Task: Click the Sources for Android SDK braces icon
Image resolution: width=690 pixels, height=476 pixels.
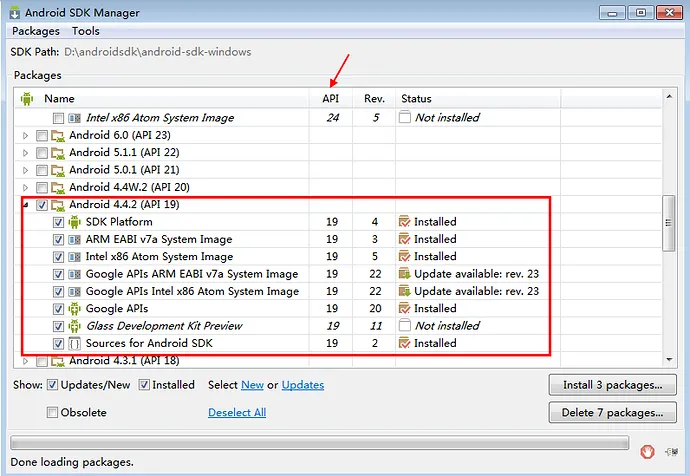Action: click(74, 344)
